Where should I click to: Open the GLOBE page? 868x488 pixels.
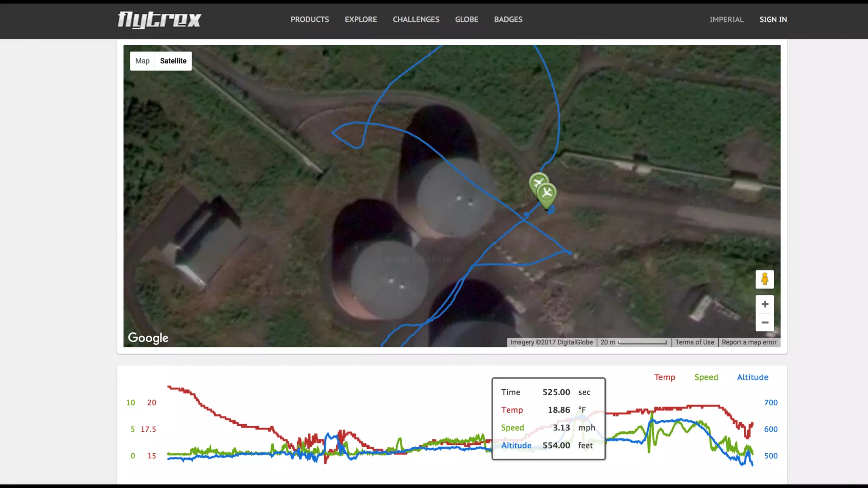coord(466,19)
